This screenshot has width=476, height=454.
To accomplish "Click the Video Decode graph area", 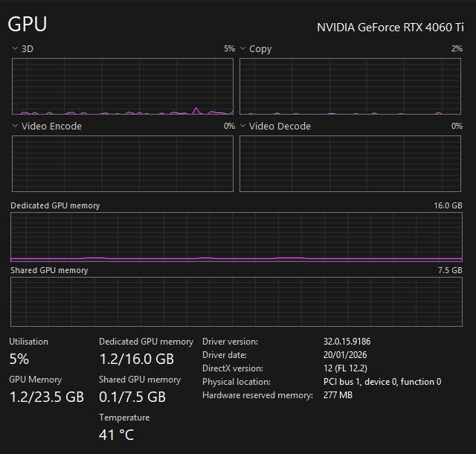I will [x=350, y=164].
